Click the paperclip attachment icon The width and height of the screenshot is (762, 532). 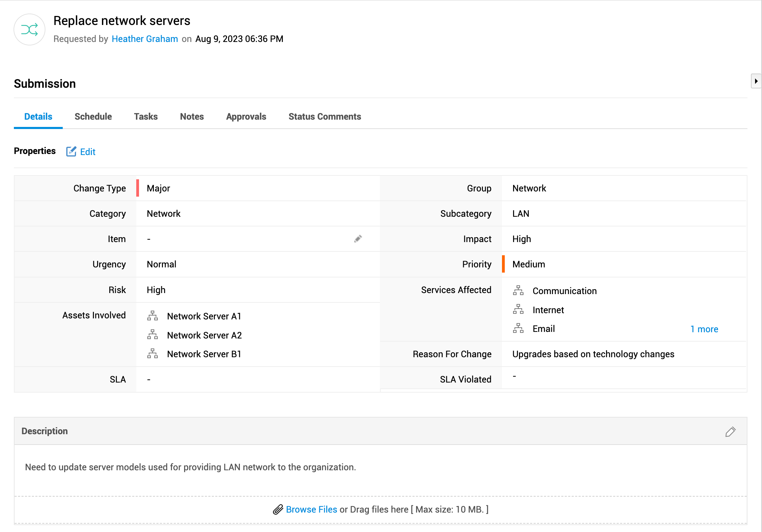tap(278, 509)
